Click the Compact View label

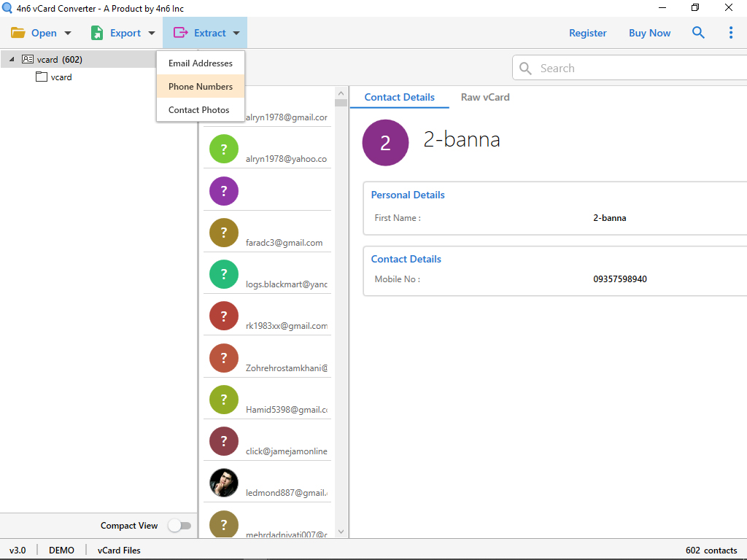(x=129, y=525)
